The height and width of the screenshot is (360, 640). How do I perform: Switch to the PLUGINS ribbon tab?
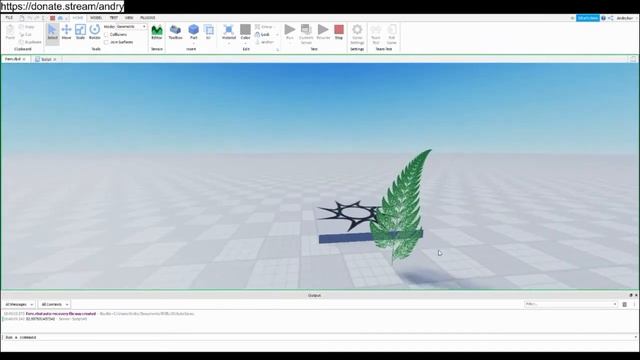(147, 18)
